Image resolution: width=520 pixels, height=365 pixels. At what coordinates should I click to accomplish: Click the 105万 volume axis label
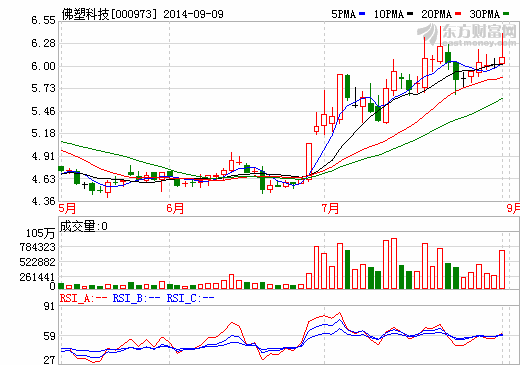click(x=40, y=233)
